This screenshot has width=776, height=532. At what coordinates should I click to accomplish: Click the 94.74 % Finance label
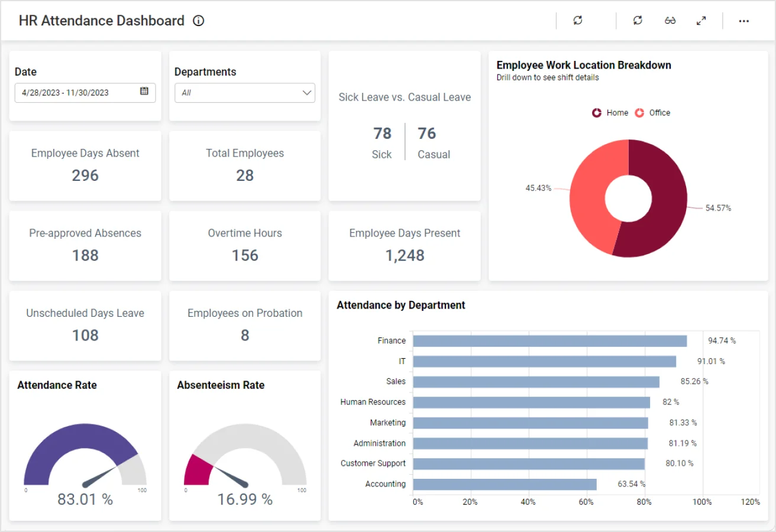click(722, 340)
